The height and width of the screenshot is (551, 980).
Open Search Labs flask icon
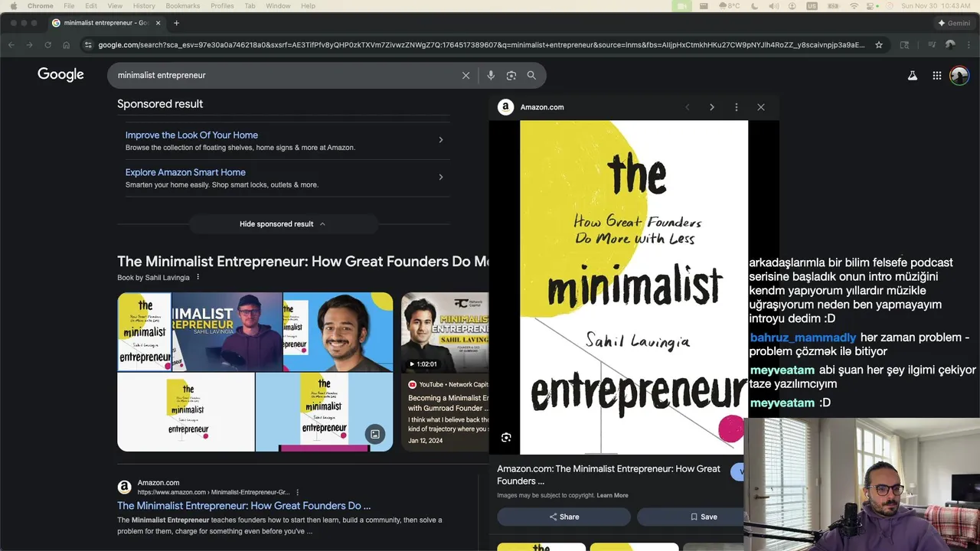912,76
